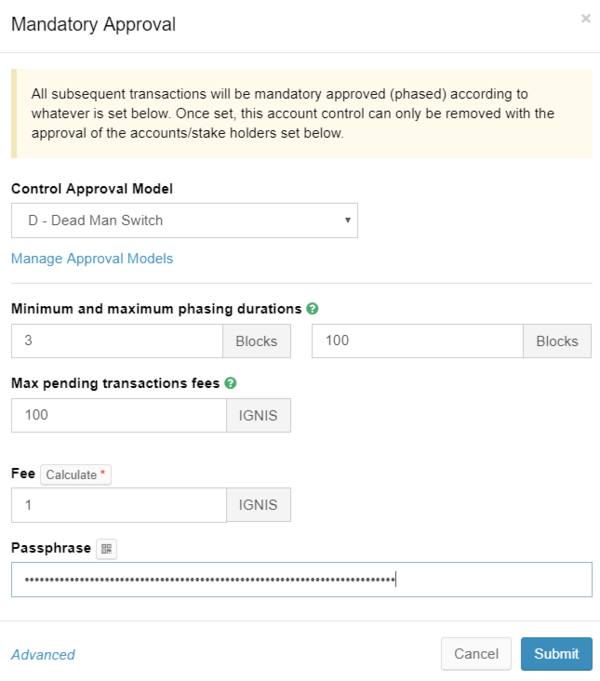Click the minimum phasing duration field
The height and width of the screenshot is (681, 600).
pos(116,341)
